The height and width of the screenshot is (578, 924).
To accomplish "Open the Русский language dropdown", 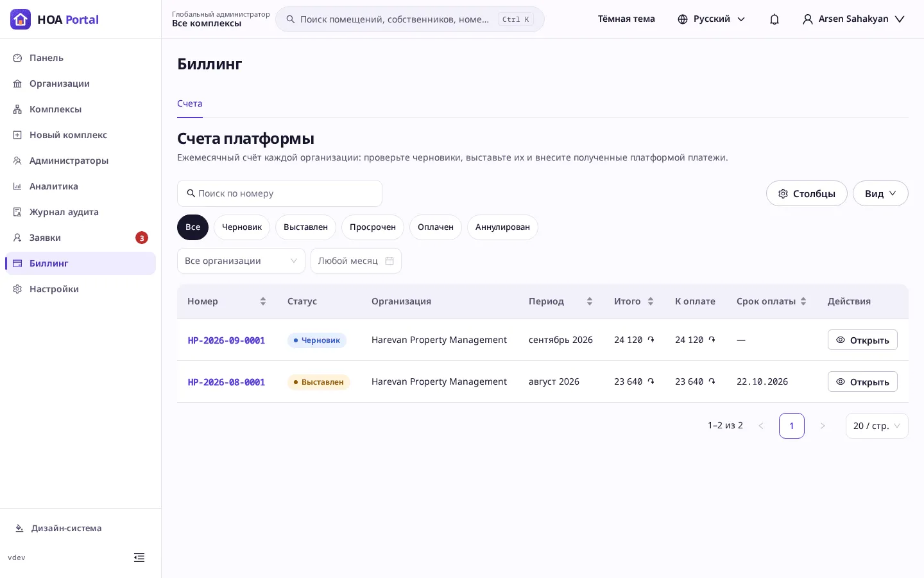I will 712,19.
